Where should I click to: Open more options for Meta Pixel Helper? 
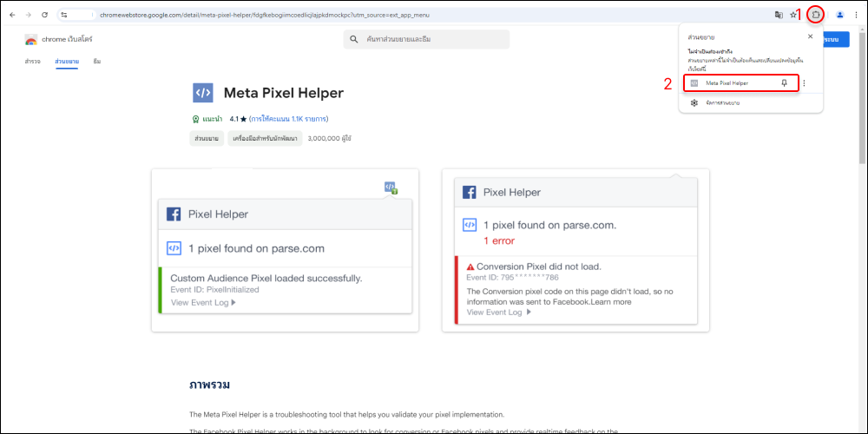(804, 83)
